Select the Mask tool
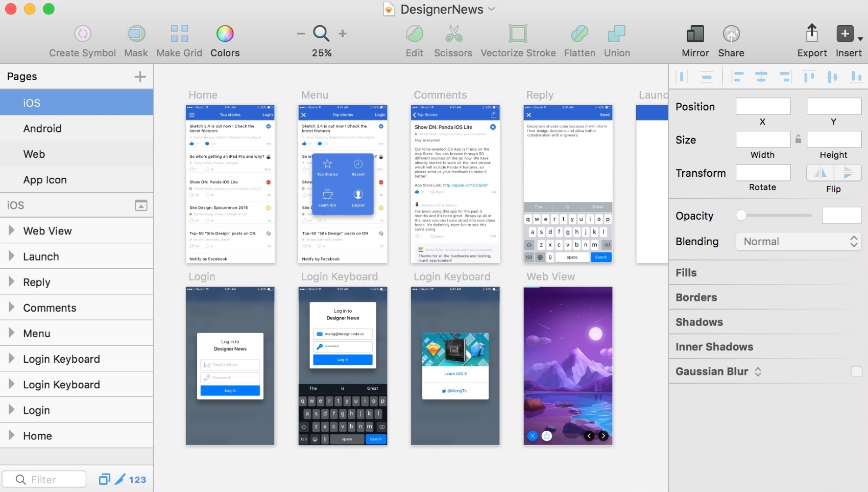The width and height of the screenshot is (868, 492). point(136,34)
